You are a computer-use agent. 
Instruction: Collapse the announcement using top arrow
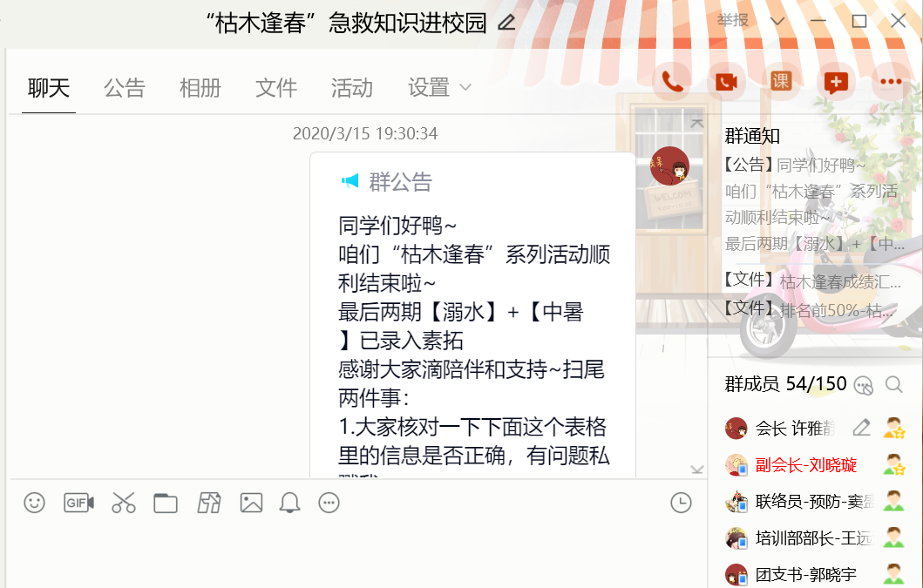[x=696, y=125]
